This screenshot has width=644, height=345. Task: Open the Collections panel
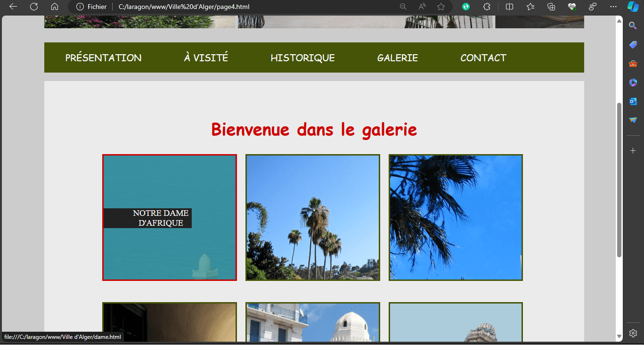click(551, 7)
